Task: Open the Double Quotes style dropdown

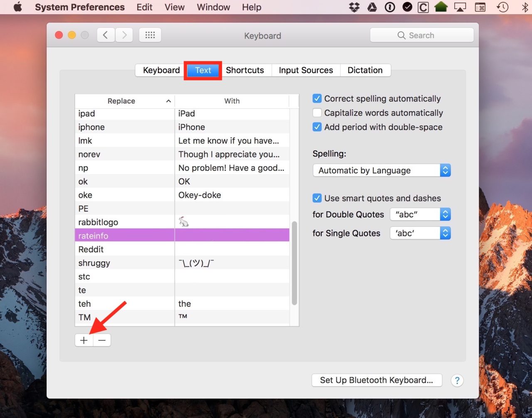Action: [x=420, y=214]
